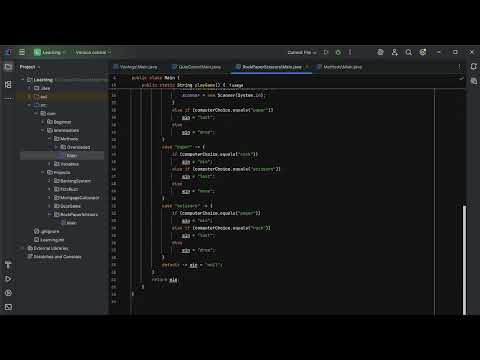Click the IntelliJ IDEA logo icon

[x=9, y=52]
